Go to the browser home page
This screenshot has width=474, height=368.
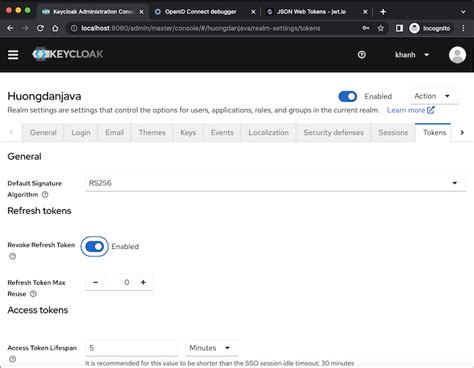click(55, 28)
